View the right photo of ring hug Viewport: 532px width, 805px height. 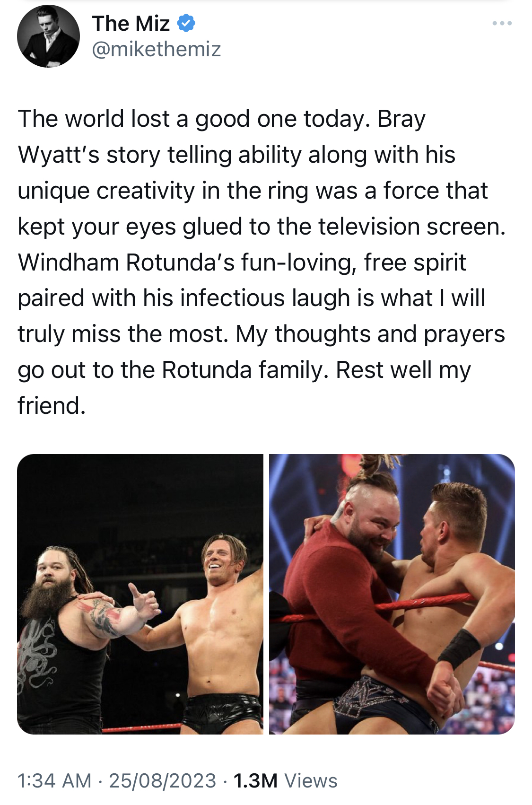click(x=392, y=594)
